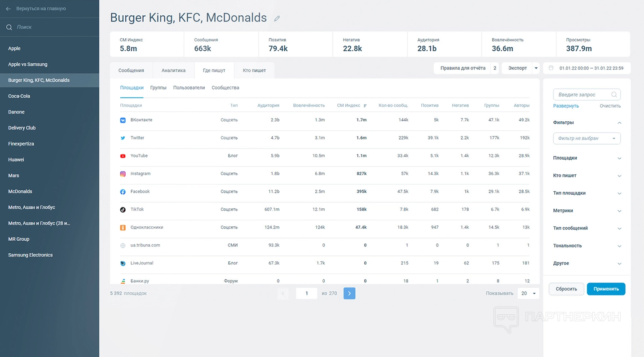Expand the Площадки filter section
This screenshot has height=357, width=644.
[x=619, y=158]
